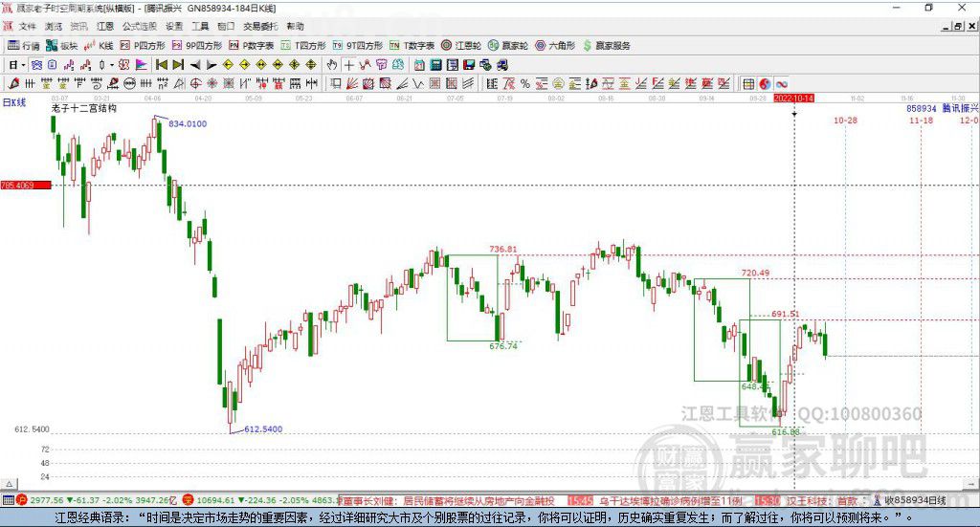
Task: Select the rectangle box drawing icon
Action: click(x=336, y=83)
